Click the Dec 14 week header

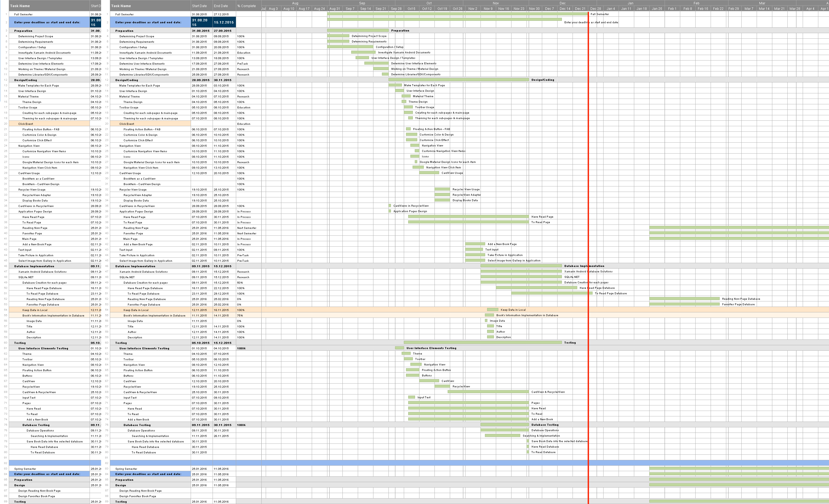(565, 9)
